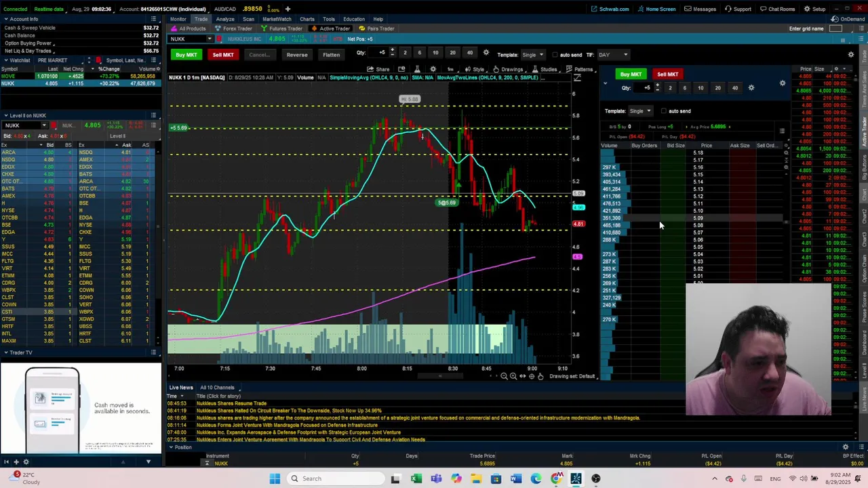
Task: Switch to the Charts tab
Action: 307,19
